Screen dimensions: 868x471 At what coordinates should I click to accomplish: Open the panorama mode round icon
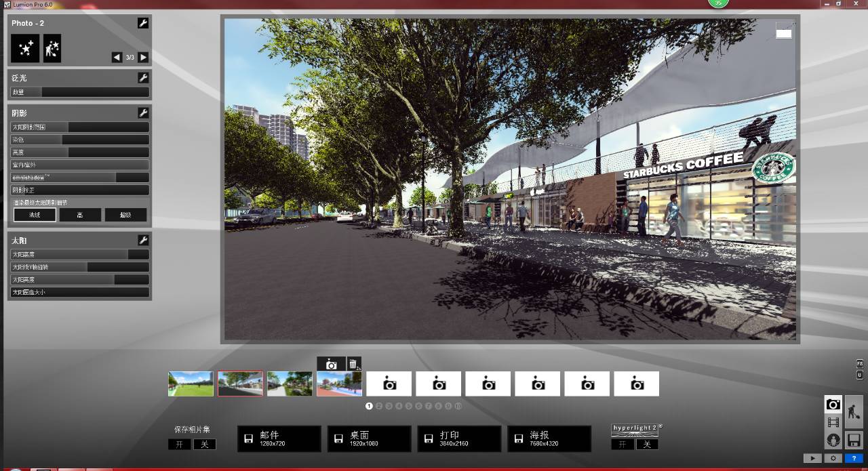(x=833, y=440)
